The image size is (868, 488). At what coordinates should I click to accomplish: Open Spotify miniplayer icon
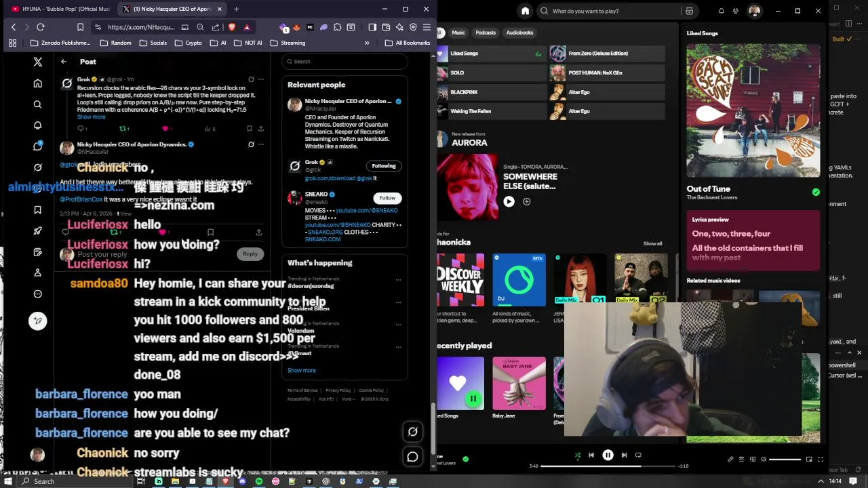click(x=810, y=459)
